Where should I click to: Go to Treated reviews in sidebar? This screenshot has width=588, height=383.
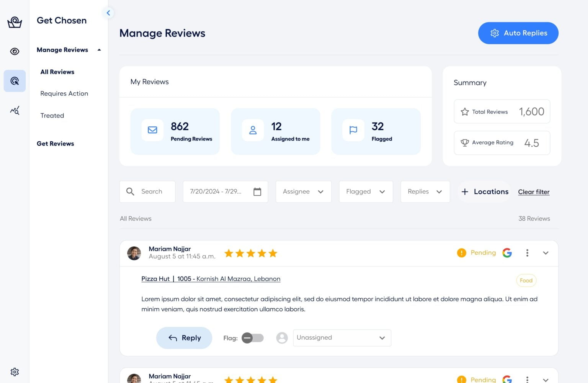(52, 116)
